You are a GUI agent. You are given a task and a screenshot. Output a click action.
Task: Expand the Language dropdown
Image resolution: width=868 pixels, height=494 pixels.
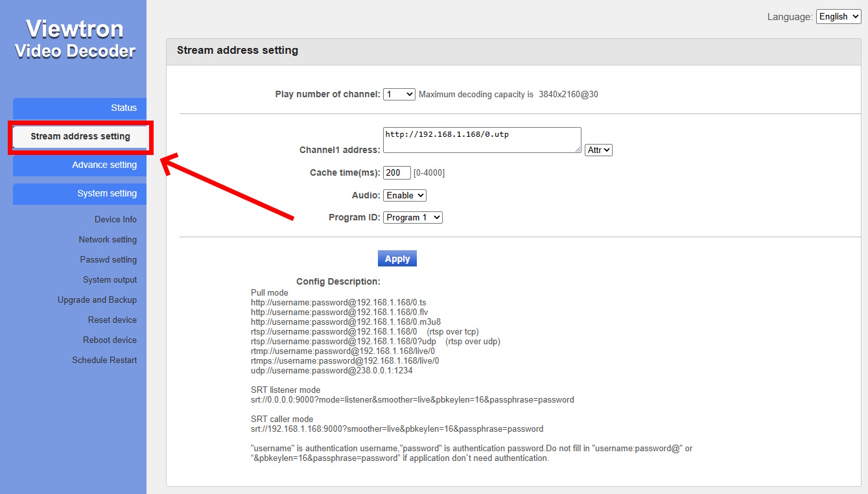point(838,17)
